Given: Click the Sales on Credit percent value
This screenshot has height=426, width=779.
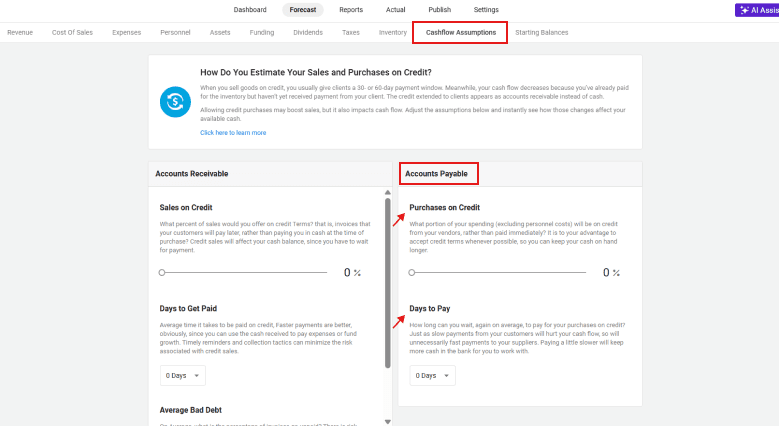Looking at the screenshot, I should pos(347,272).
